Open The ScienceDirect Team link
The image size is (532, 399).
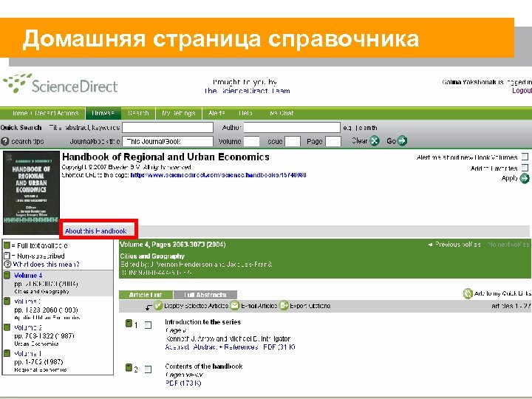(247, 91)
